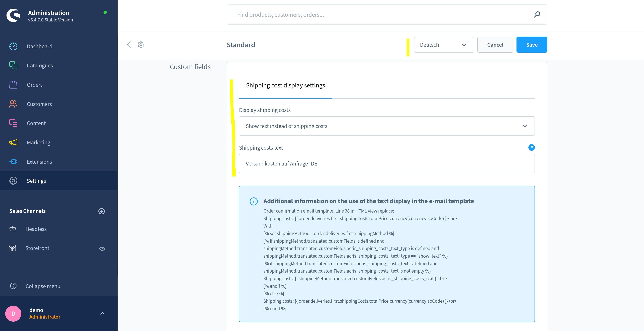Viewport: 644px width, 331px height.
Task: Click the back navigation arrow
Action: coord(129,44)
